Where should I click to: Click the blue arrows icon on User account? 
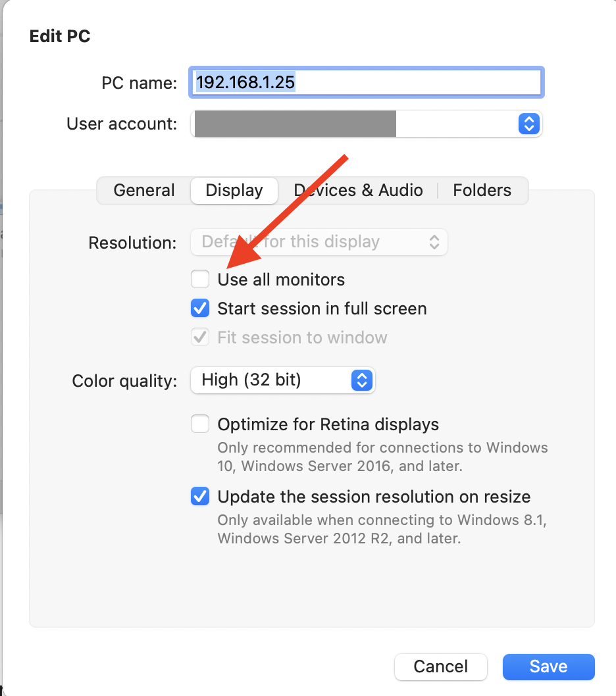[x=528, y=124]
